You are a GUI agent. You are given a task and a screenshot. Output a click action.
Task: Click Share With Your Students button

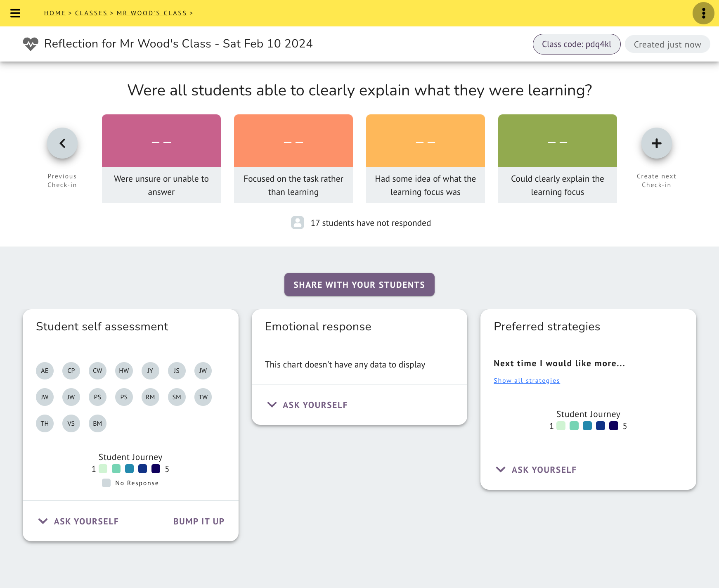point(359,285)
